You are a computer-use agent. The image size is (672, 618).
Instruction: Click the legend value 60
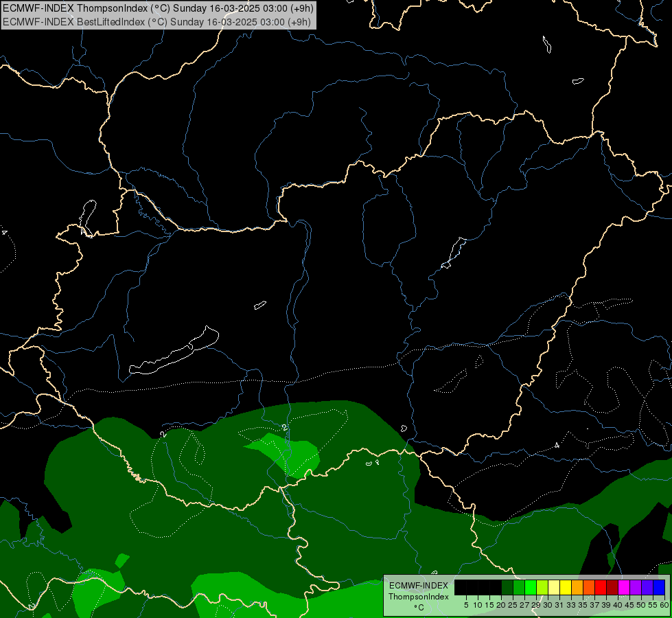tap(664, 605)
